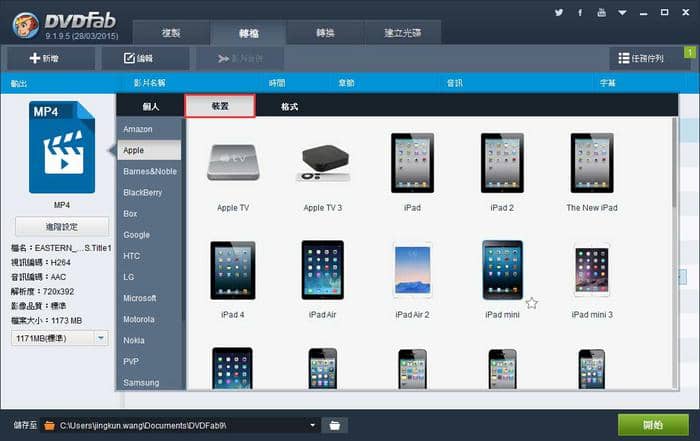Pick the iPad Air 2 device icon

[x=412, y=270]
